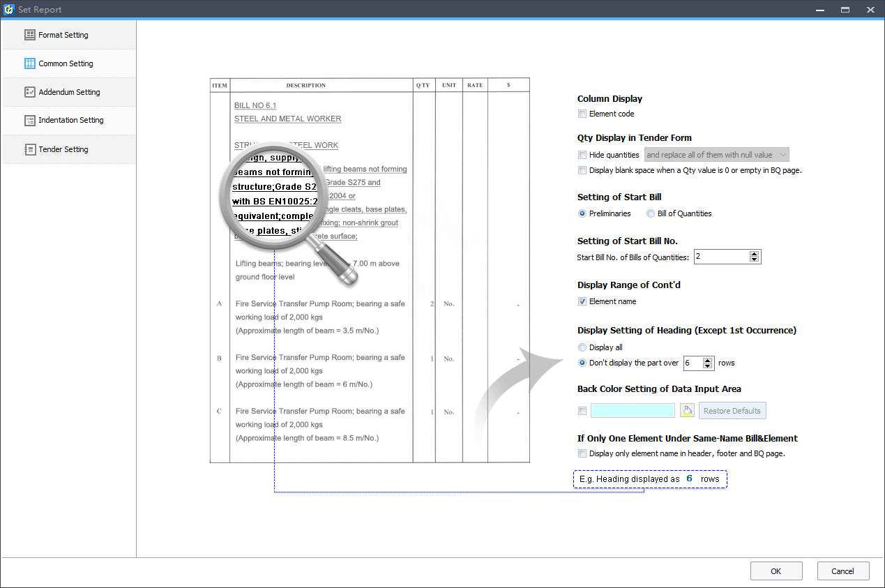Click the Common Setting grid icon
Viewport: 885px width, 588px height.
29,63
